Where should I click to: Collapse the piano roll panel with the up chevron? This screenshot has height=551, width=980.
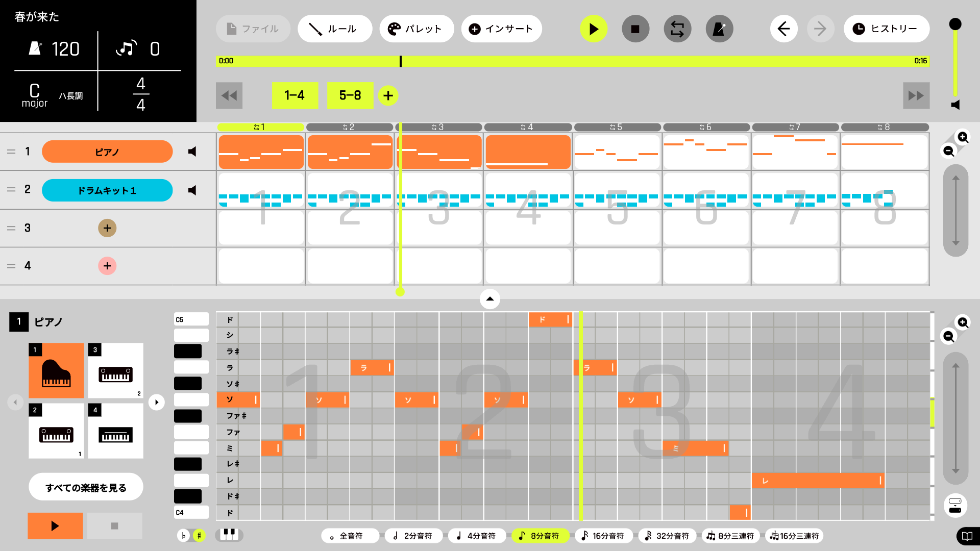489,299
